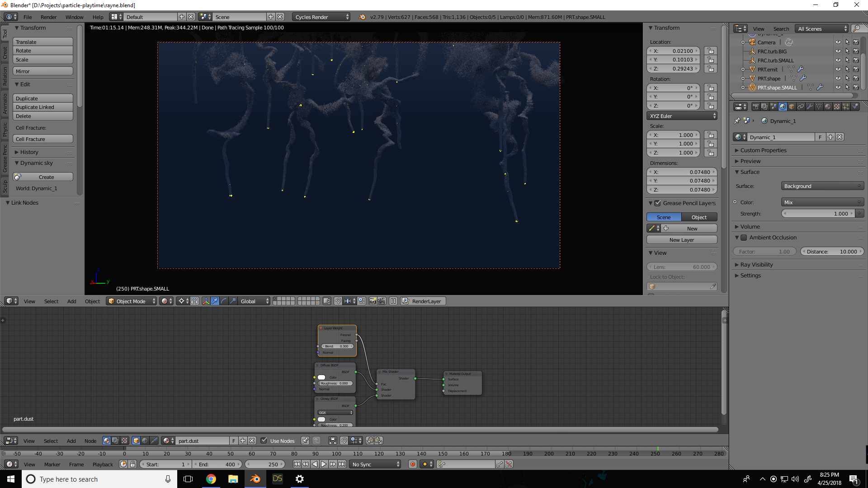Lock the X location value
Screen dimensions: 868x488
pyautogui.click(x=711, y=51)
